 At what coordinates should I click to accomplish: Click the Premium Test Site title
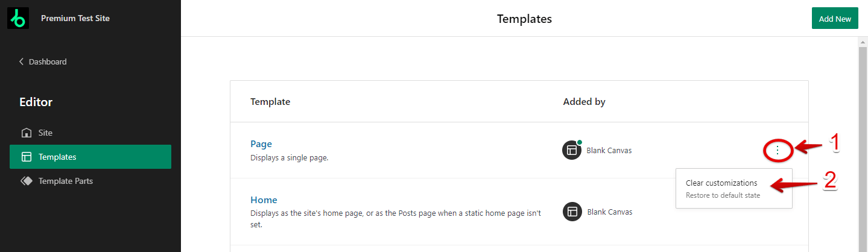tap(75, 19)
